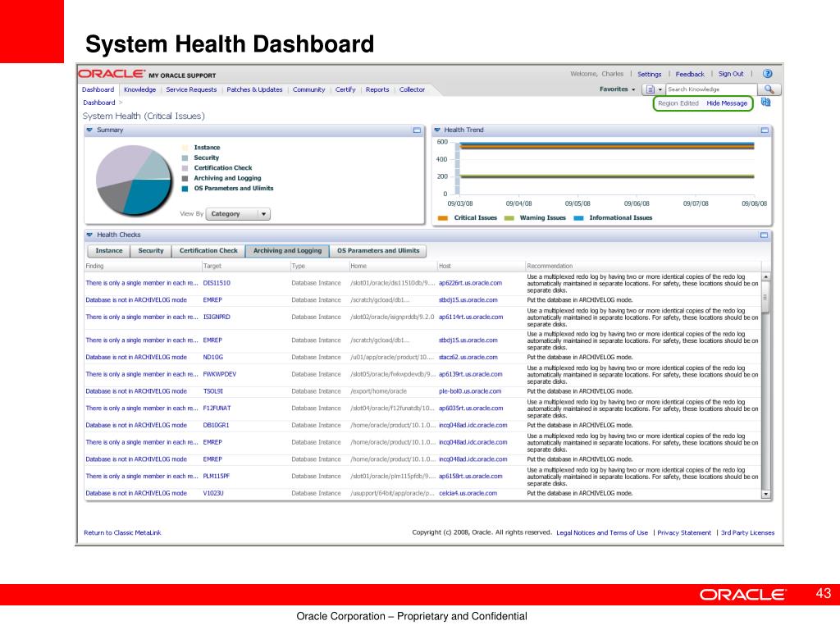Maximize the Summary region

click(x=417, y=130)
